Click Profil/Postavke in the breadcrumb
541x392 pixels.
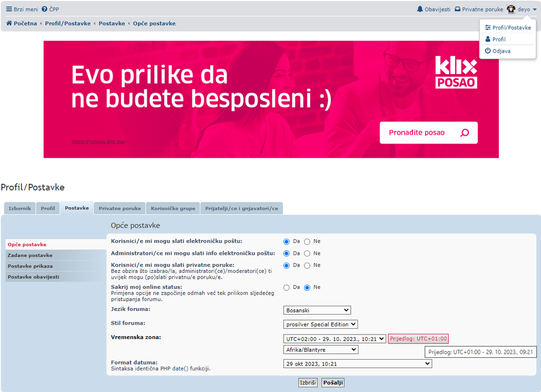68,24
